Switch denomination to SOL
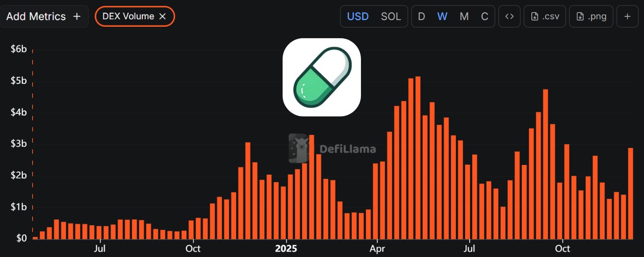This screenshot has width=644, height=257. 391,17
